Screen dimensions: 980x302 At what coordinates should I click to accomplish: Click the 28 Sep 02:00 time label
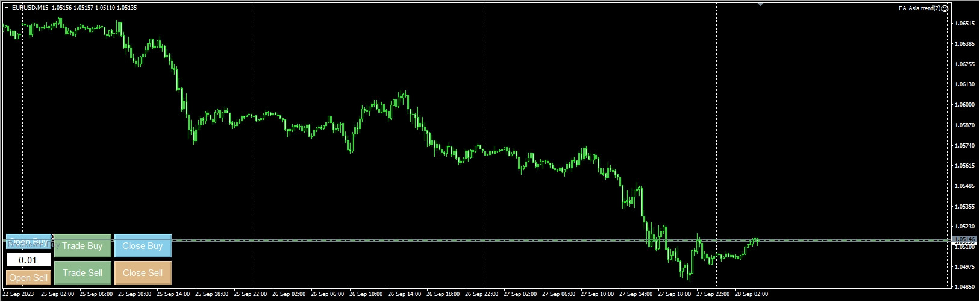[x=751, y=295]
